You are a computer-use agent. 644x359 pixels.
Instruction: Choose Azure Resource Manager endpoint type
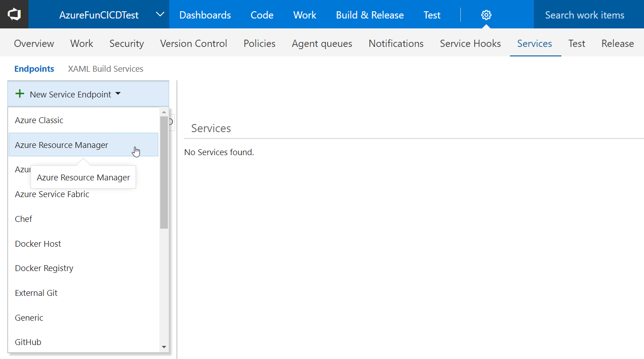[83, 145]
